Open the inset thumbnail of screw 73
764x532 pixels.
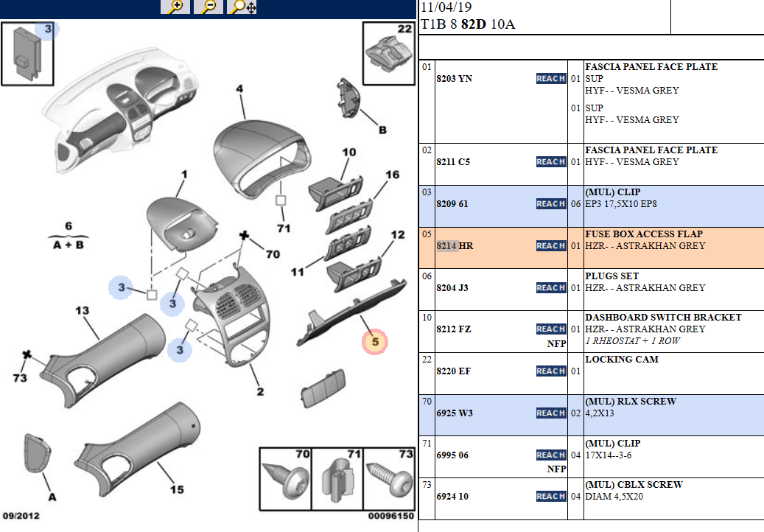tap(389, 479)
